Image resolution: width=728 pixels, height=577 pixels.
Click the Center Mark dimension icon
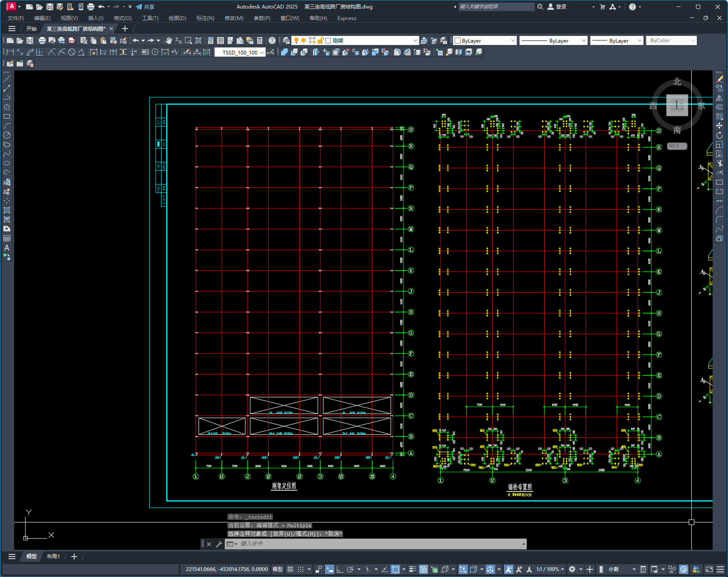[155, 52]
